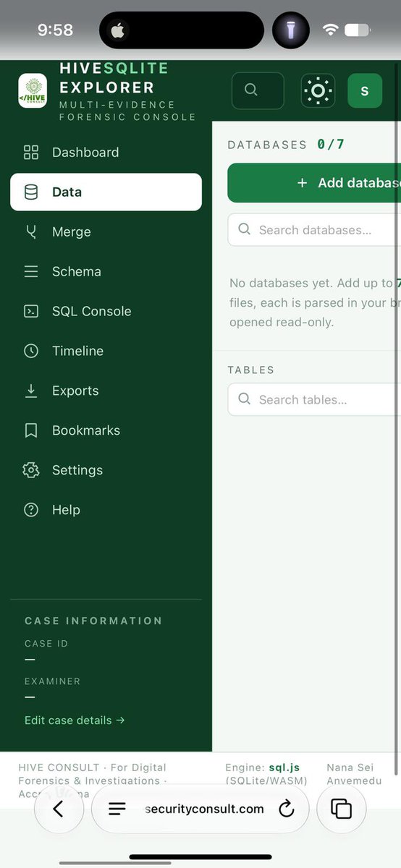Tap the flashlight indicator in status bar

291,30
